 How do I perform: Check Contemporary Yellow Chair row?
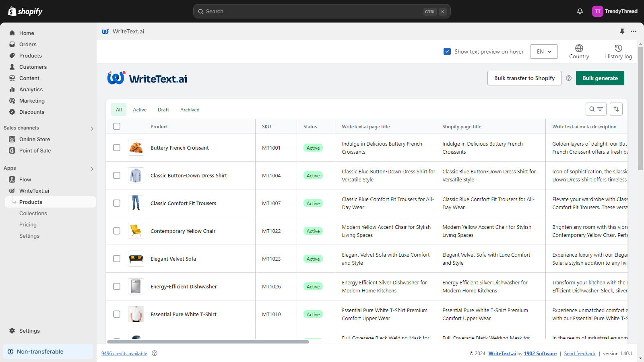tap(117, 231)
